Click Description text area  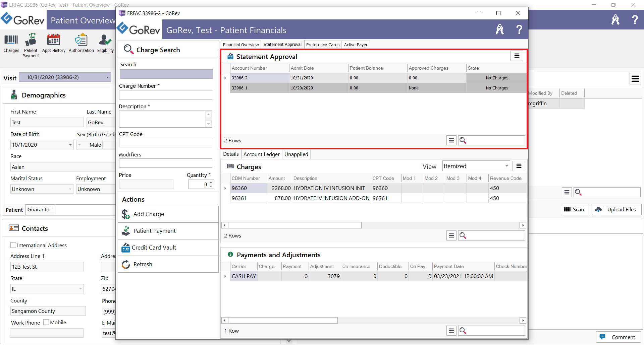point(162,119)
